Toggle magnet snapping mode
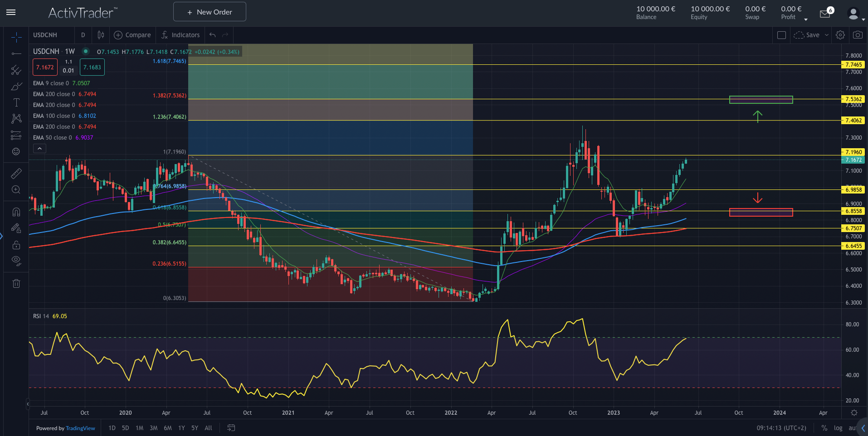Viewport: 868px width, 436px height. coord(16,211)
